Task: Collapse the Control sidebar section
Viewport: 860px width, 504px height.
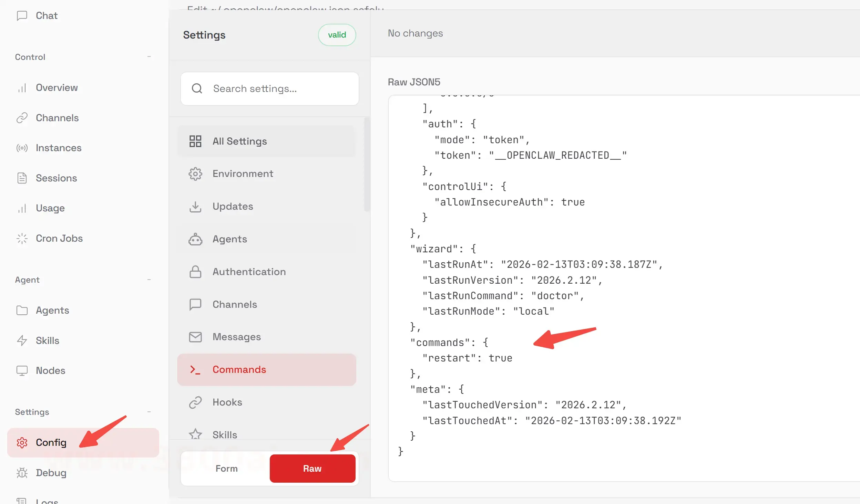Action: pyautogui.click(x=149, y=57)
